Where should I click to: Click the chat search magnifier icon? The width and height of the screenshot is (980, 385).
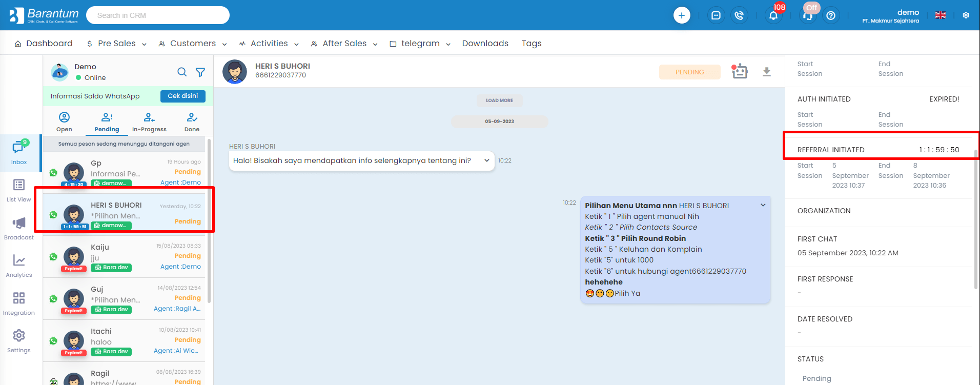182,72
